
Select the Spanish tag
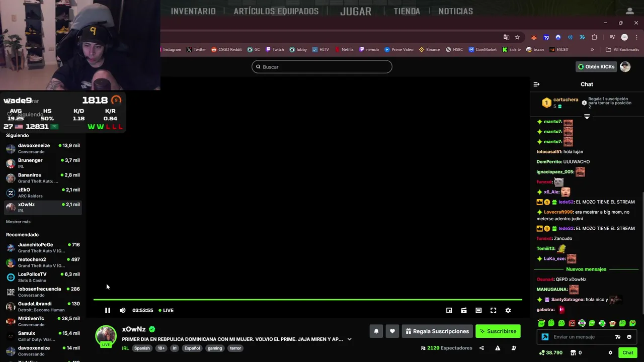coord(142,348)
